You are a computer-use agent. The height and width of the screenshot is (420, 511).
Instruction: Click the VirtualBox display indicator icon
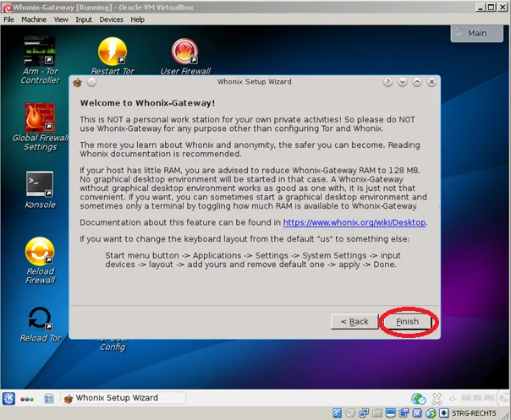click(390, 413)
